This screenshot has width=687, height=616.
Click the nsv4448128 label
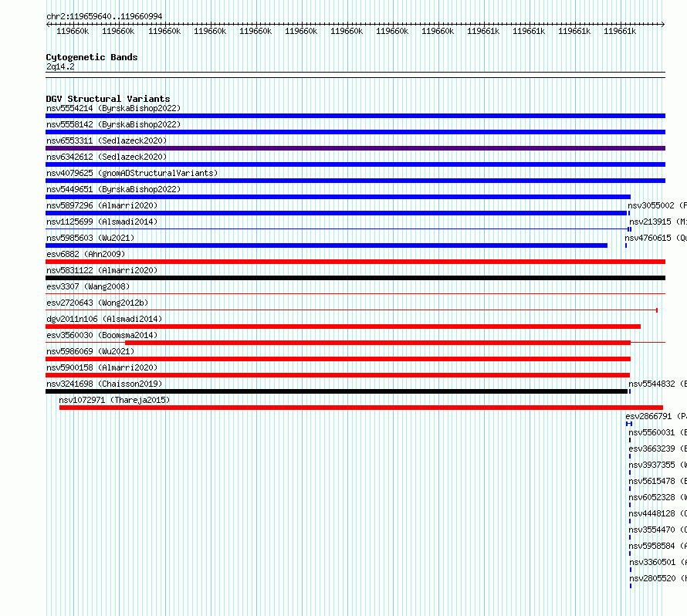(x=657, y=513)
